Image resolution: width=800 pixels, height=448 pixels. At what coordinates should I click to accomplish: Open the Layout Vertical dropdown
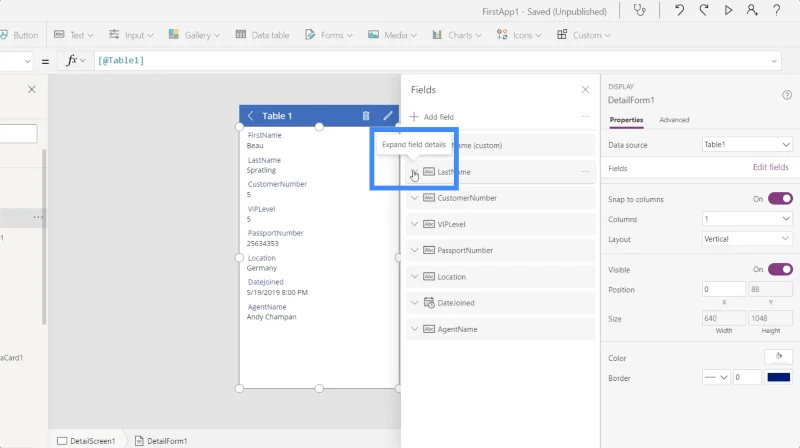pyautogui.click(x=747, y=239)
